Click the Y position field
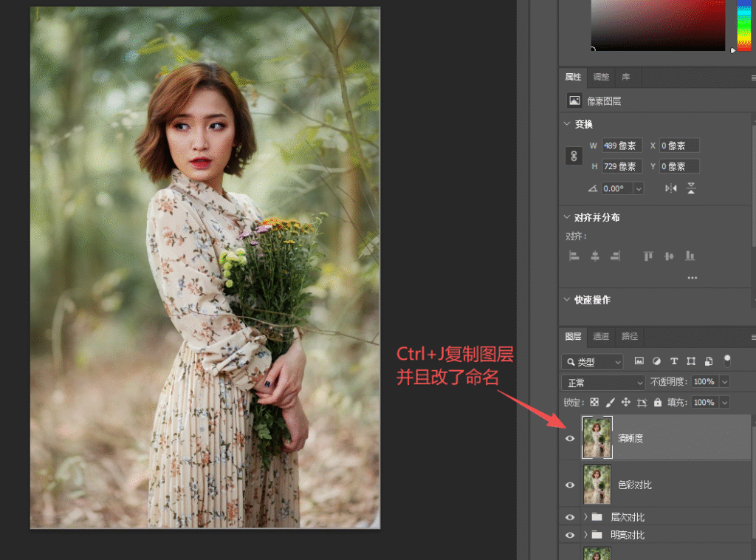756x560 pixels. click(x=679, y=166)
